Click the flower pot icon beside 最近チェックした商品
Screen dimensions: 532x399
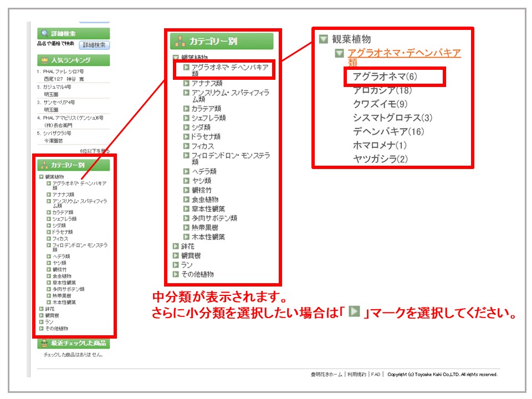tap(44, 344)
